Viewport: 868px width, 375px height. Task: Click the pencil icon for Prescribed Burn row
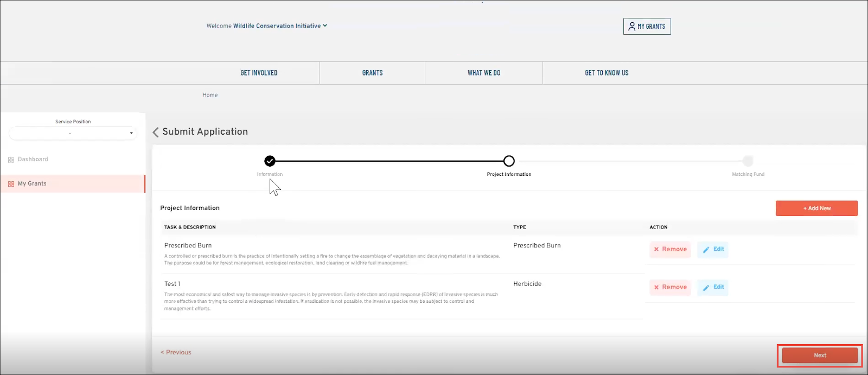point(706,250)
